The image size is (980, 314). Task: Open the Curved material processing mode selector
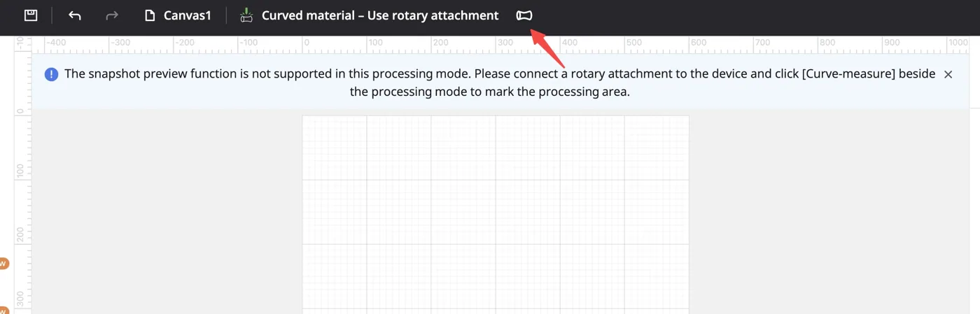click(x=380, y=15)
